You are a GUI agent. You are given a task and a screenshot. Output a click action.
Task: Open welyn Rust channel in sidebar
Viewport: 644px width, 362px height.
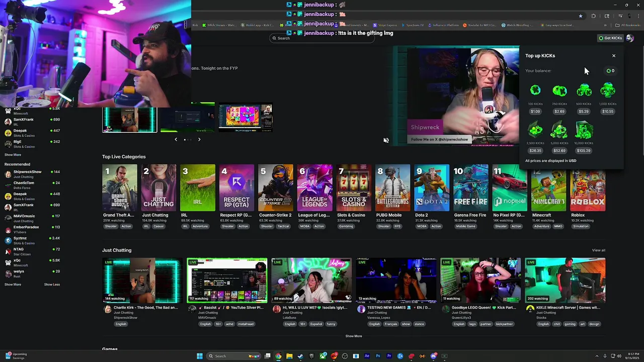click(x=32, y=274)
